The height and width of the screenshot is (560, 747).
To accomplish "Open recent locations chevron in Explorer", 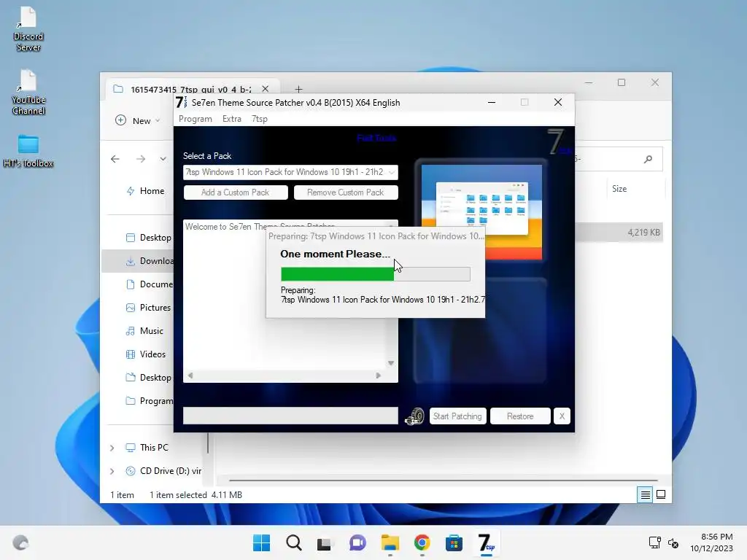I will 163,159.
